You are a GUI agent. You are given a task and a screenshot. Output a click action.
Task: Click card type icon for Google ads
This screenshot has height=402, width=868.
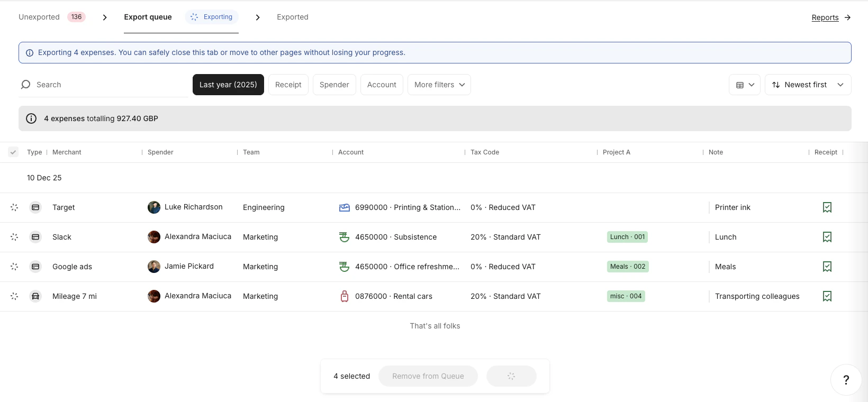[35, 267]
